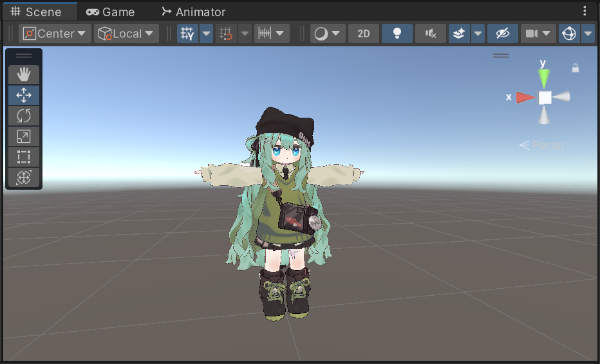Image resolution: width=600 pixels, height=364 pixels.
Task: Select the Transform tool
Action: click(x=24, y=177)
